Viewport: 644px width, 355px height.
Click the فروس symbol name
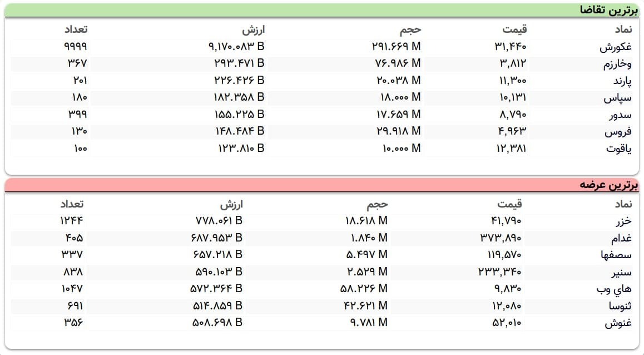point(618,131)
